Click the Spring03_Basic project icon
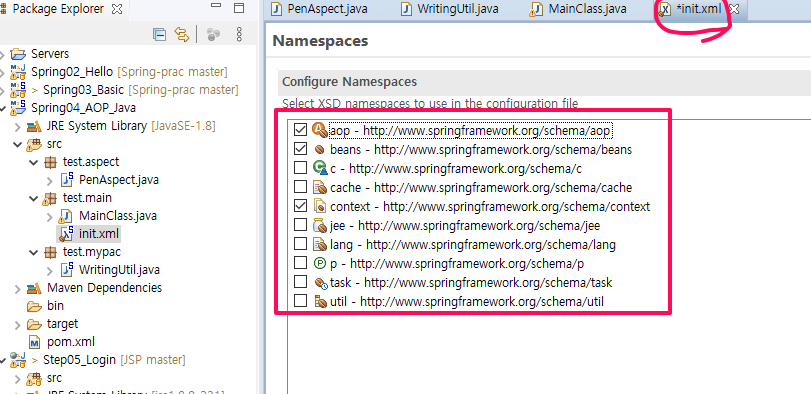This screenshot has height=394, width=811. pos(18,89)
